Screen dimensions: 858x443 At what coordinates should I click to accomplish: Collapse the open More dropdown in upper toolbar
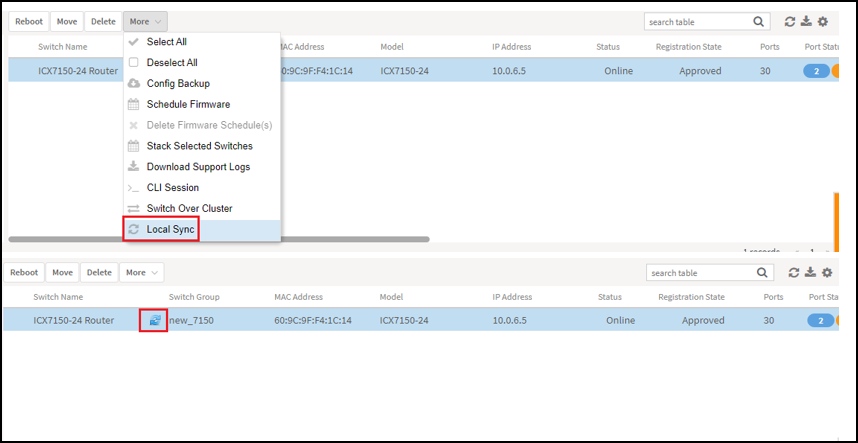145,22
